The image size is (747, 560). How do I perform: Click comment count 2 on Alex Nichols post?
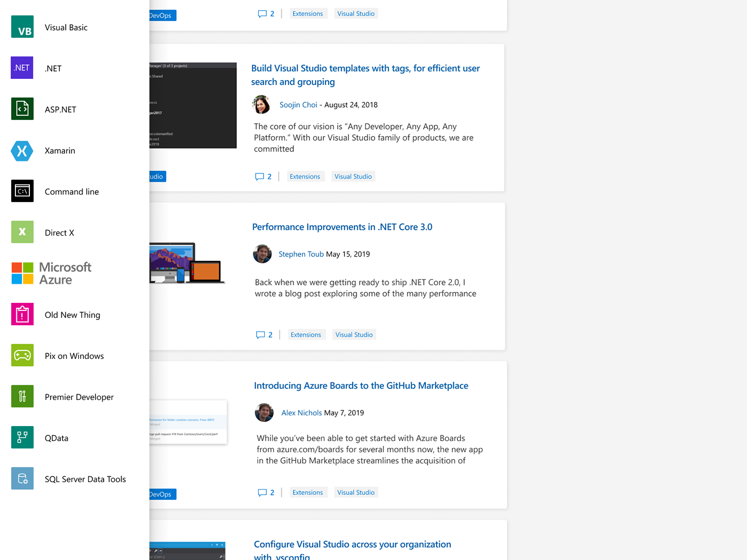tap(272, 492)
